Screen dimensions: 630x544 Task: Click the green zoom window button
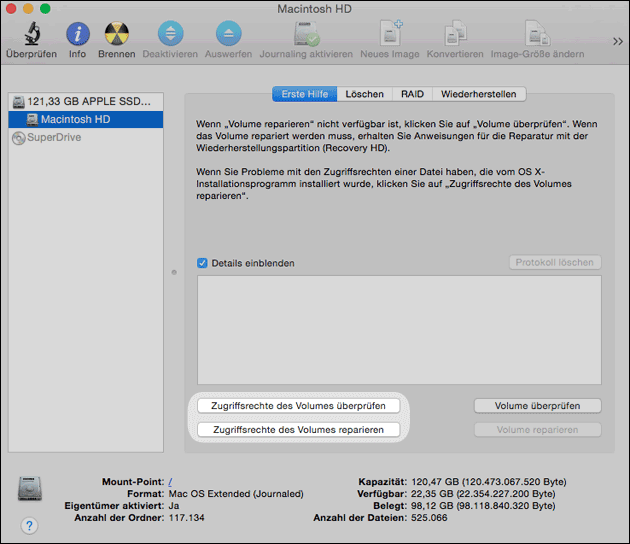click(45, 8)
